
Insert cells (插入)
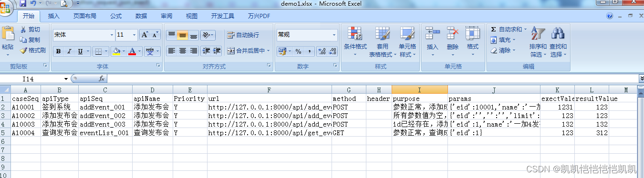pos(433,42)
